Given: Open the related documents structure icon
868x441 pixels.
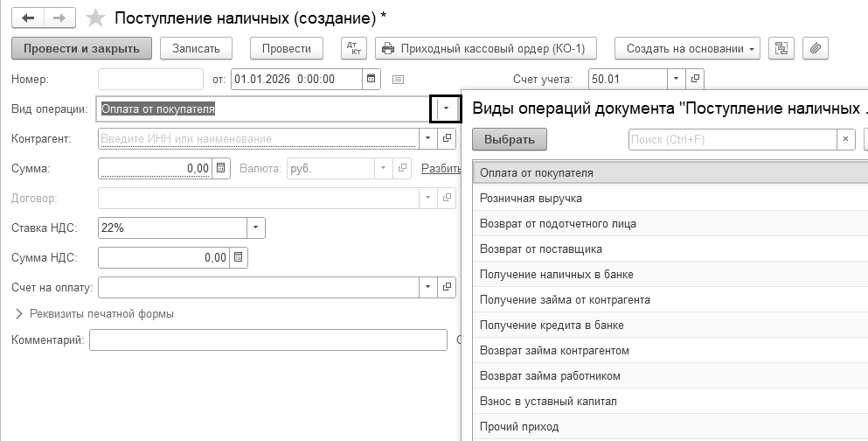Looking at the screenshot, I should pos(781,48).
